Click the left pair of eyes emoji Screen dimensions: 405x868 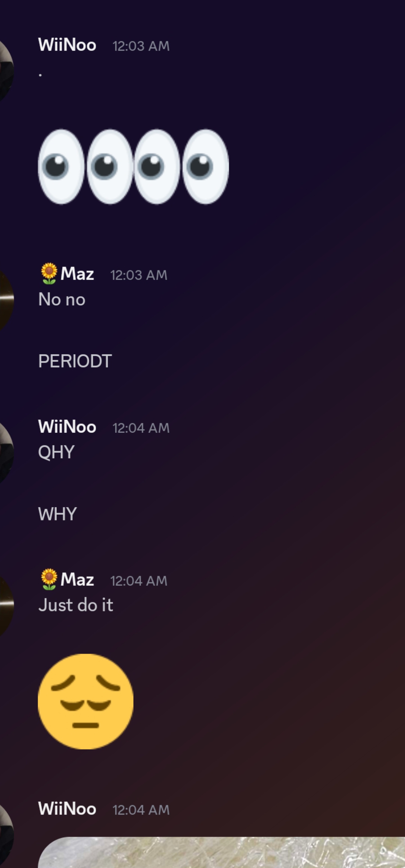pyautogui.click(x=85, y=167)
